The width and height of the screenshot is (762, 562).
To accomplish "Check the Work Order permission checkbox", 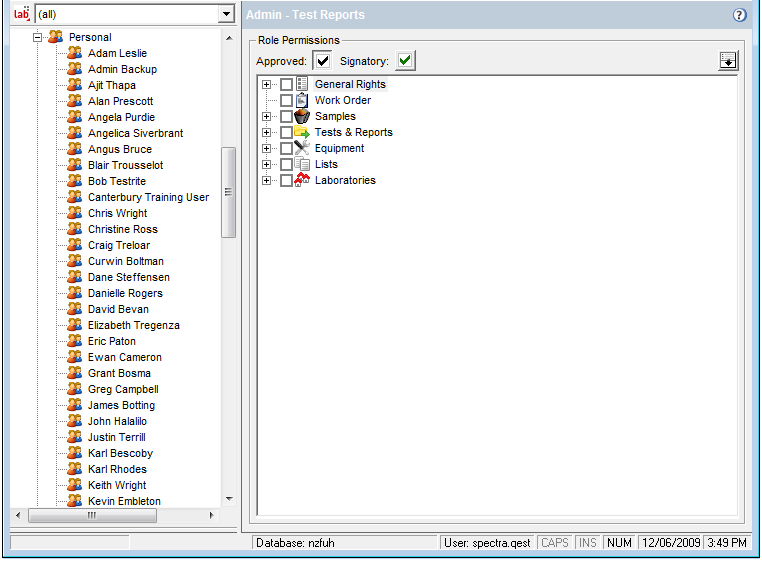I will coord(286,101).
